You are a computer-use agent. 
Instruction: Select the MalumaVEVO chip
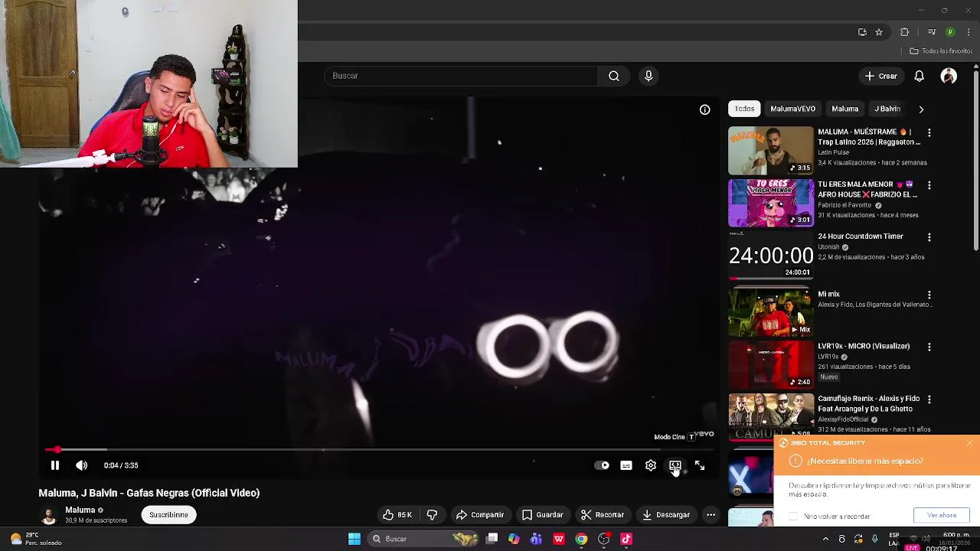[x=793, y=109]
